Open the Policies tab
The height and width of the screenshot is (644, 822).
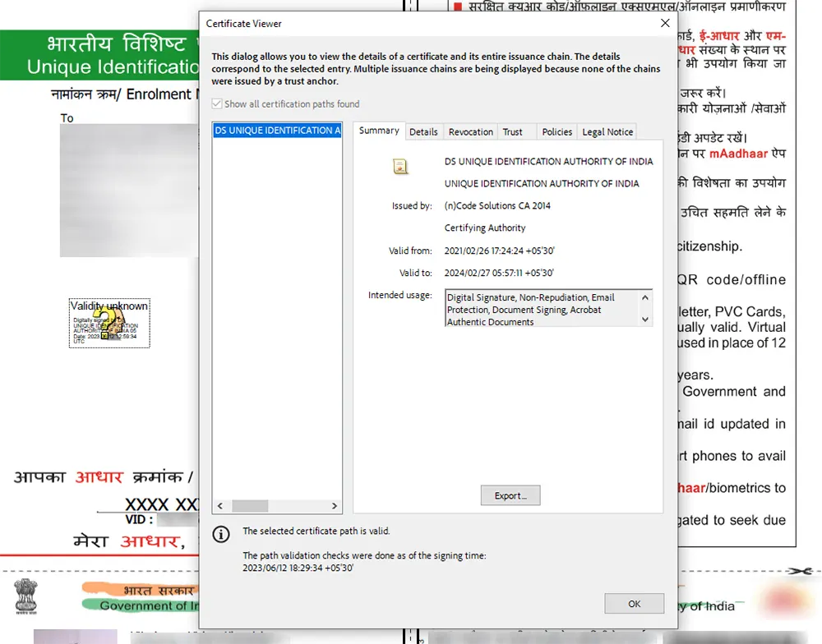556,132
